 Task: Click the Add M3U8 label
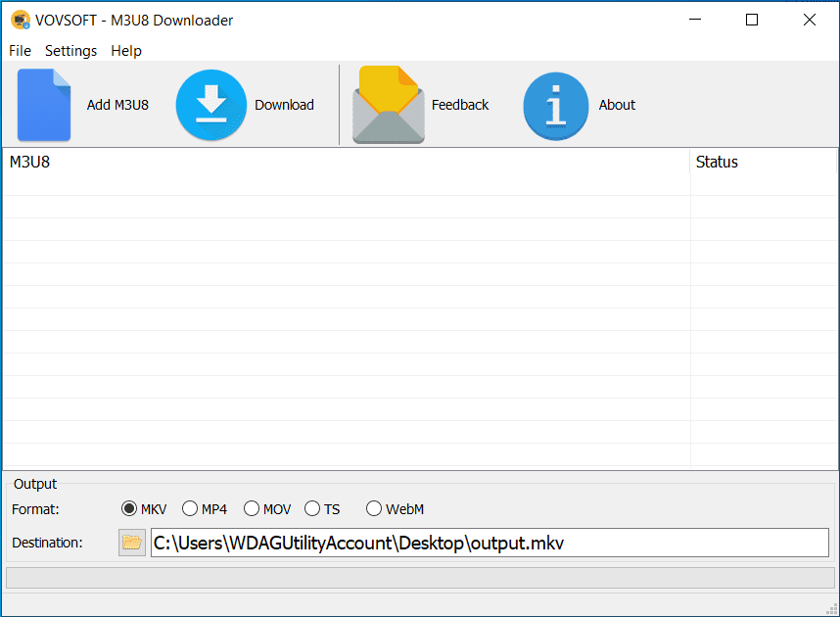point(117,105)
